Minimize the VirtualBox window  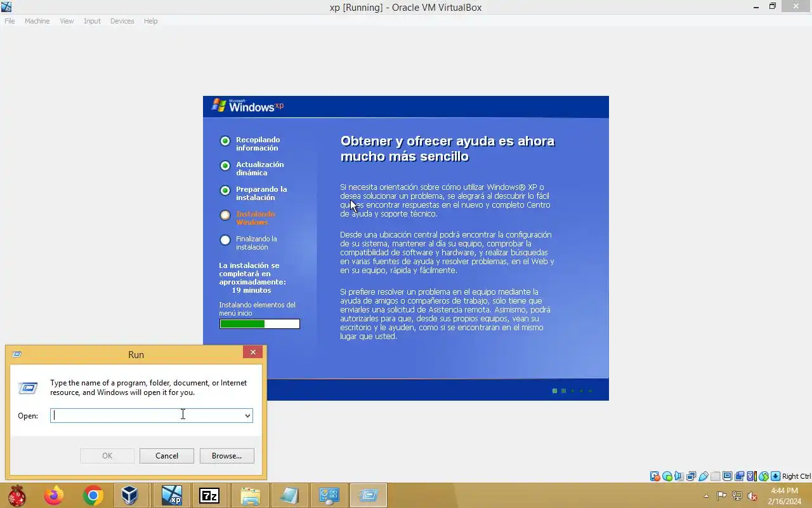tap(756, 7)
